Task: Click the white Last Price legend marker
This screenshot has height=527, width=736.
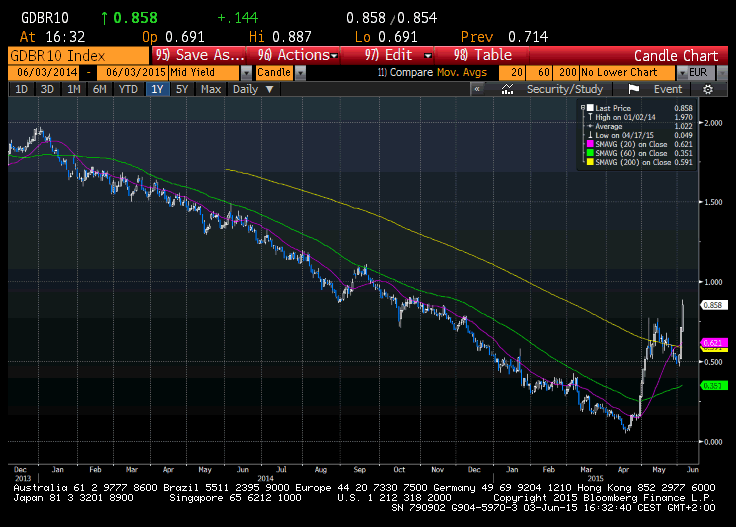Action: [591, 107]
